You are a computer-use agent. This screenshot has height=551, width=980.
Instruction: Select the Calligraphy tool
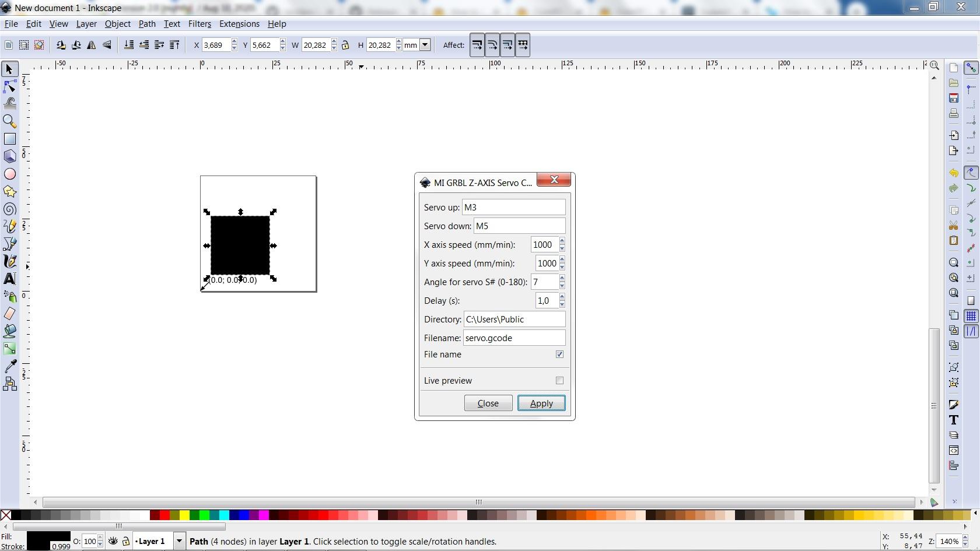coord(9,262)
